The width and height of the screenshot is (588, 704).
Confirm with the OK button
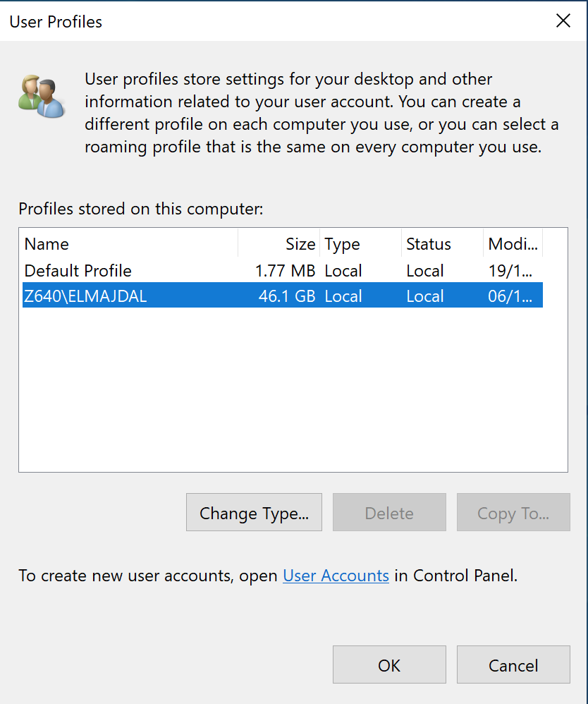pos(388,664)
